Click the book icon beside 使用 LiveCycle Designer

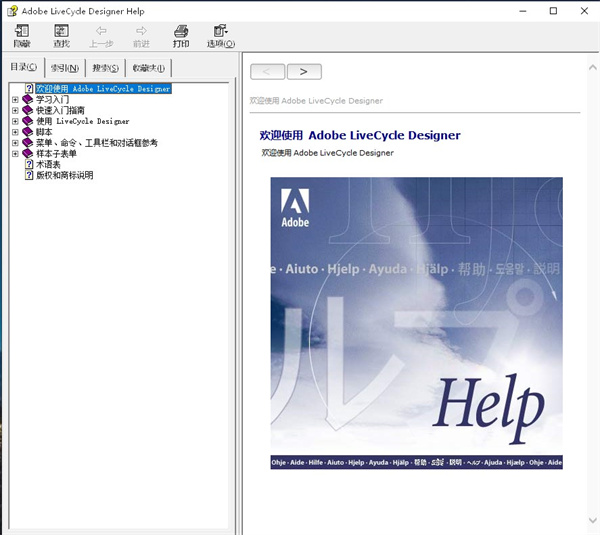click(28, 121)
